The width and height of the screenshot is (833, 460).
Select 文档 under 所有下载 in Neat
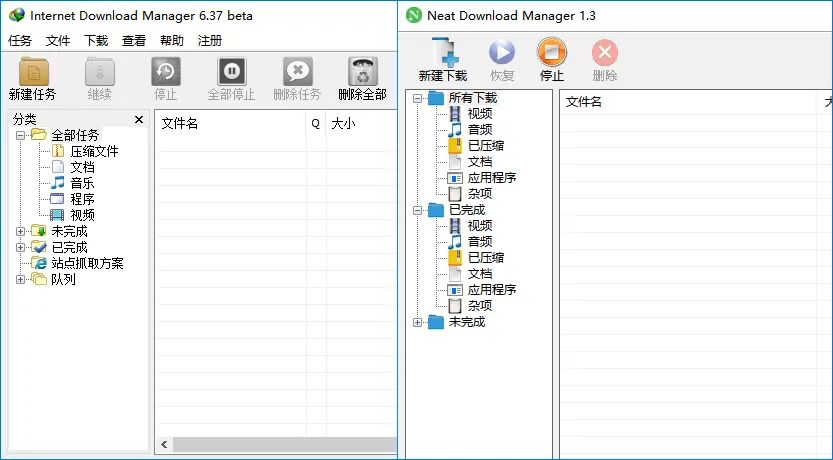[x=480, y=161]
